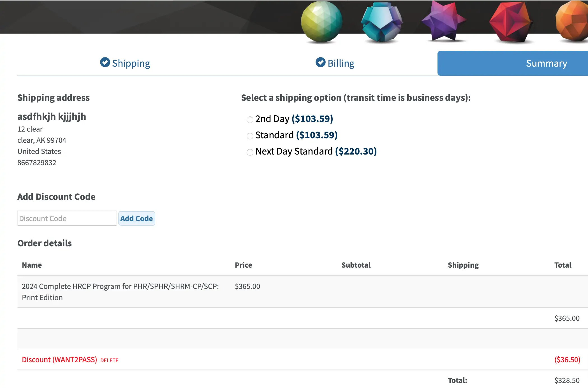Click the teal dodecahedron graphic
Viewport: 588px width, 388px height.
pyautogui.click(x=382, y=22)
